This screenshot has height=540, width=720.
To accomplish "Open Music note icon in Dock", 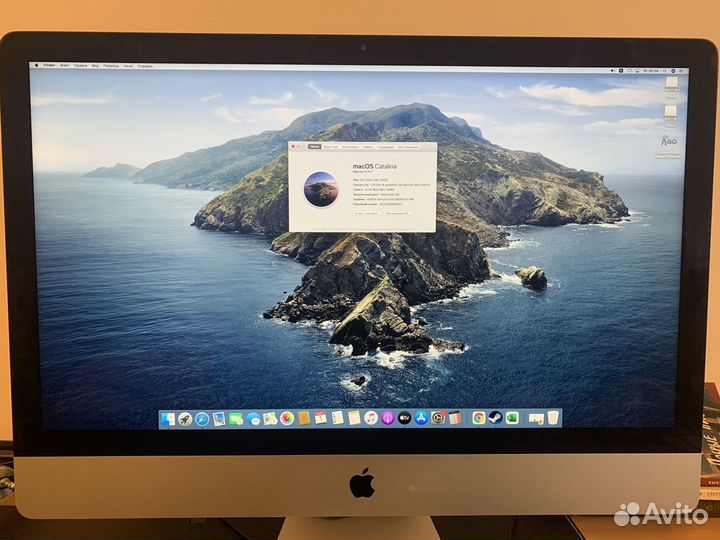I will click(371, 418).
